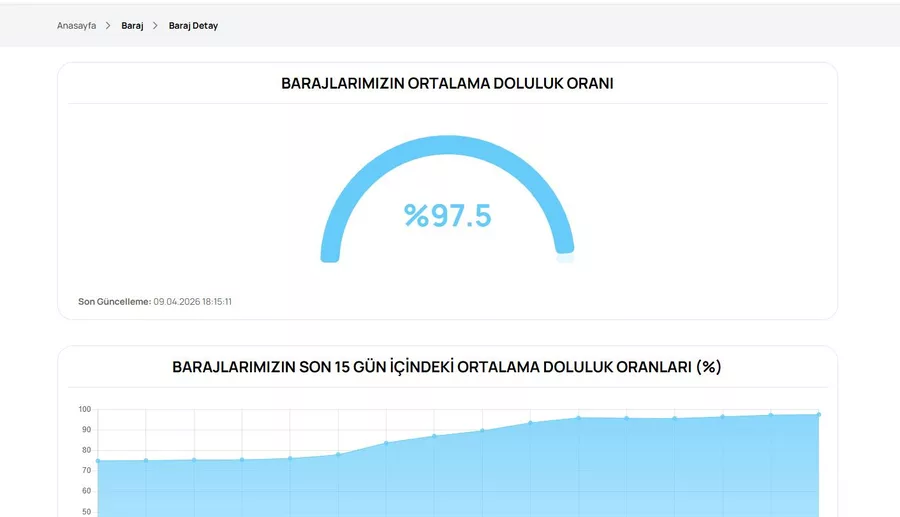The image size is (900, 517).
Task: Click the second-to-last chart data point
Action: tap(770, 415)
